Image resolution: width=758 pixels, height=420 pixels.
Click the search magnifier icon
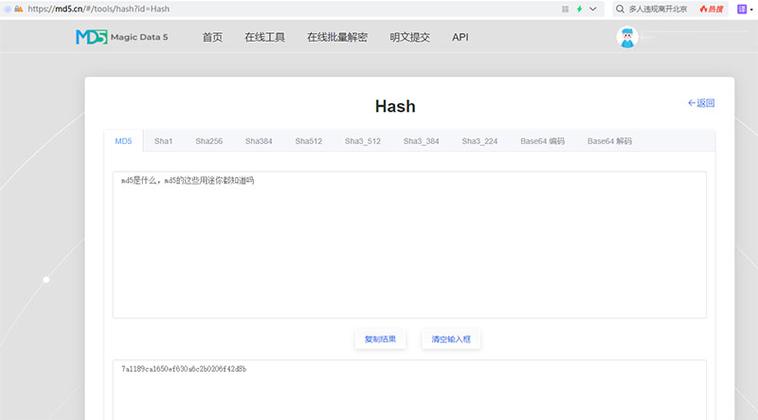pyautogui.click(x=620, y=9)
